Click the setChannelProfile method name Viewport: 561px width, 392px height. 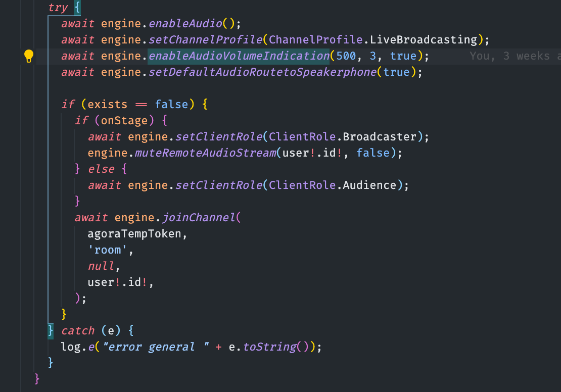coord(205,40)
